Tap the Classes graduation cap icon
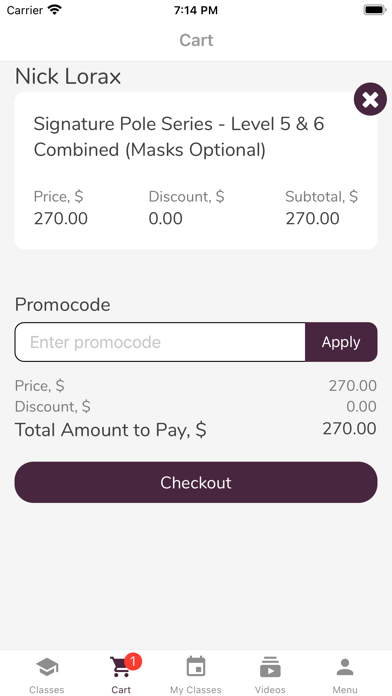Image resolution: width=392 pixels, height=696 pixels. (x=47, y=667)
